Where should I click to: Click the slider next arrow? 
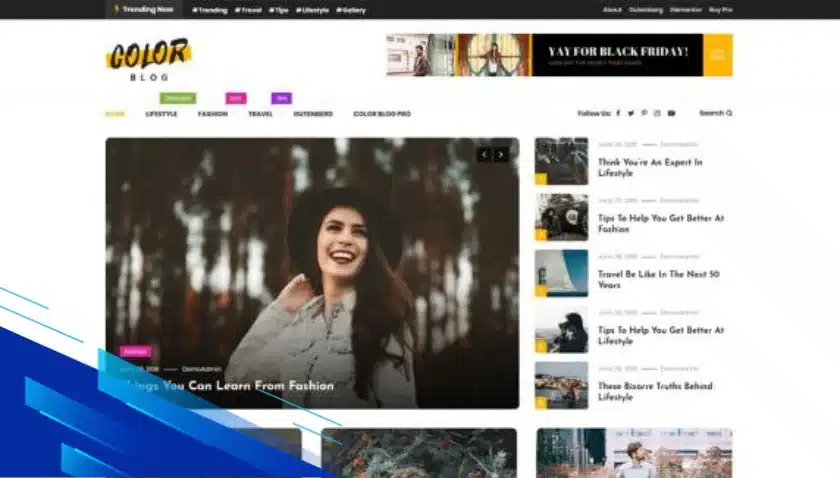point(501,154)
